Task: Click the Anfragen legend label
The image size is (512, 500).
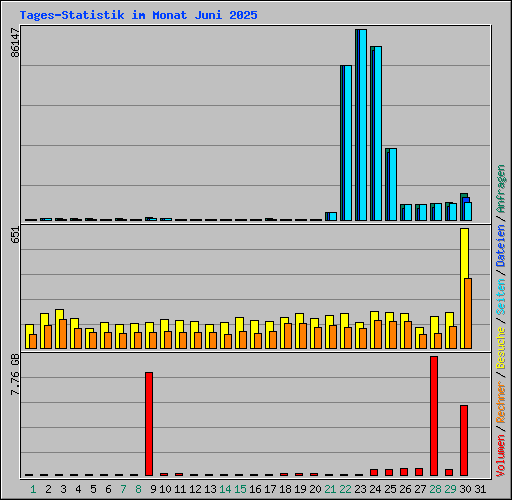Action: [x=501, y=189]
